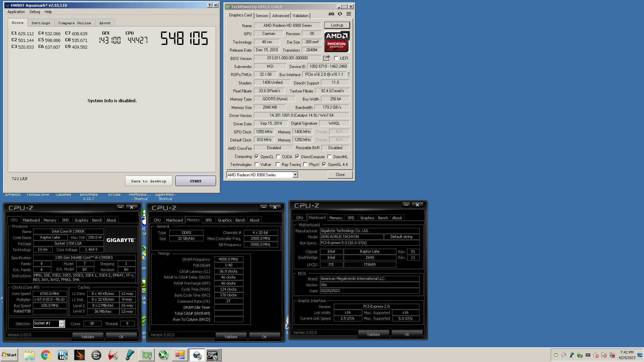Click the disconnected network tray icon

pos(612,355)
